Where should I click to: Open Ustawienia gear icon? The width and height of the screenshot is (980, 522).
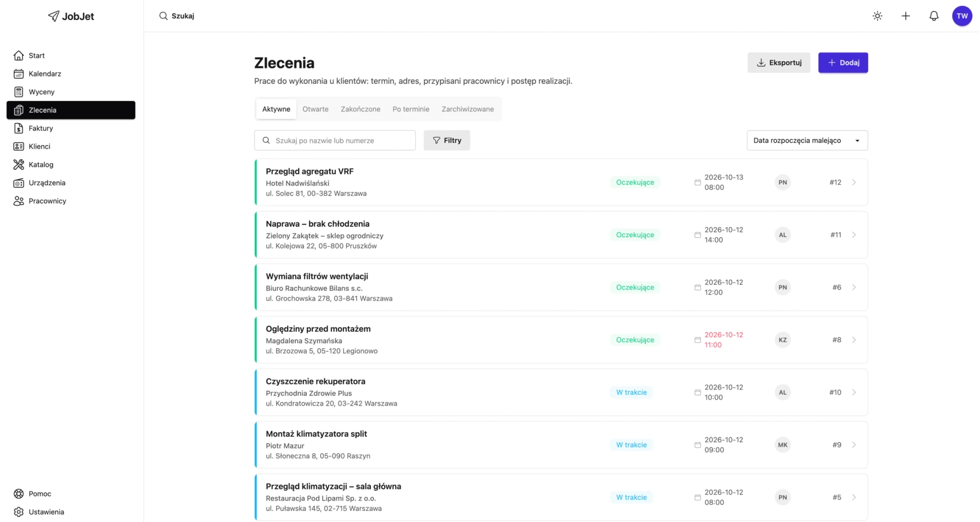19,512
